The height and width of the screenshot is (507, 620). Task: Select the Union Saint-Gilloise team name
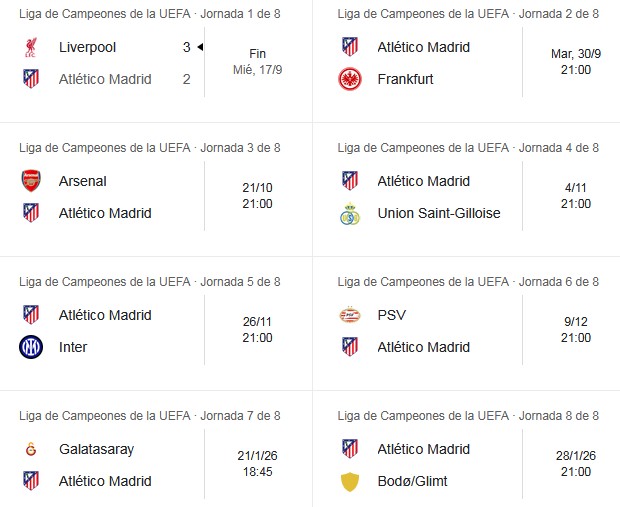tap(439, 213)
